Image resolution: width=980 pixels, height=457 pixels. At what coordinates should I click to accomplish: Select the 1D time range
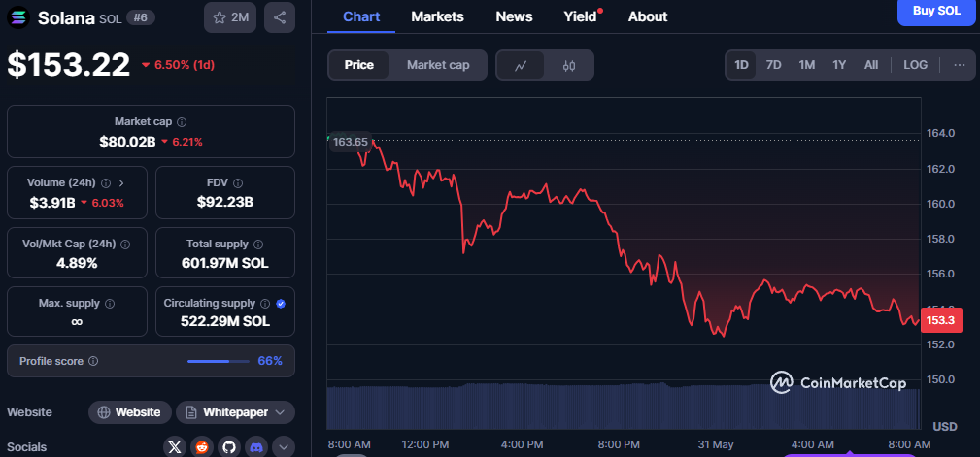click(741, 65)
